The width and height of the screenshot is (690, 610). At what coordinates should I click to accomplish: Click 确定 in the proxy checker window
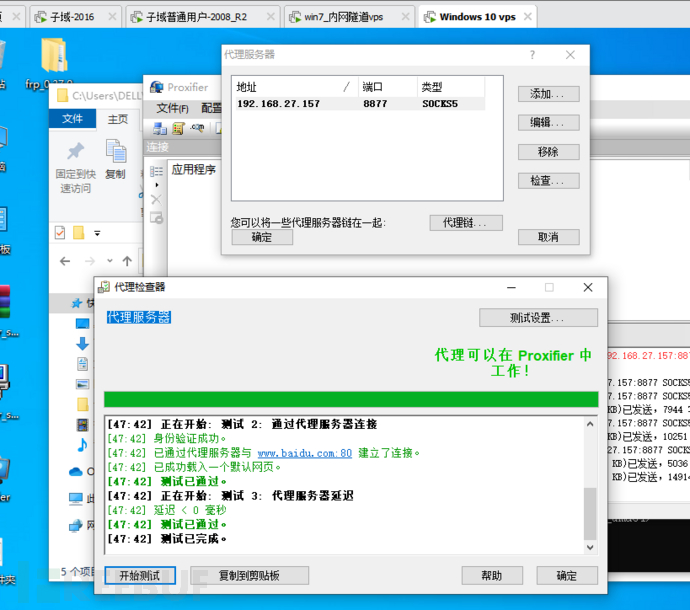[567, 575]
